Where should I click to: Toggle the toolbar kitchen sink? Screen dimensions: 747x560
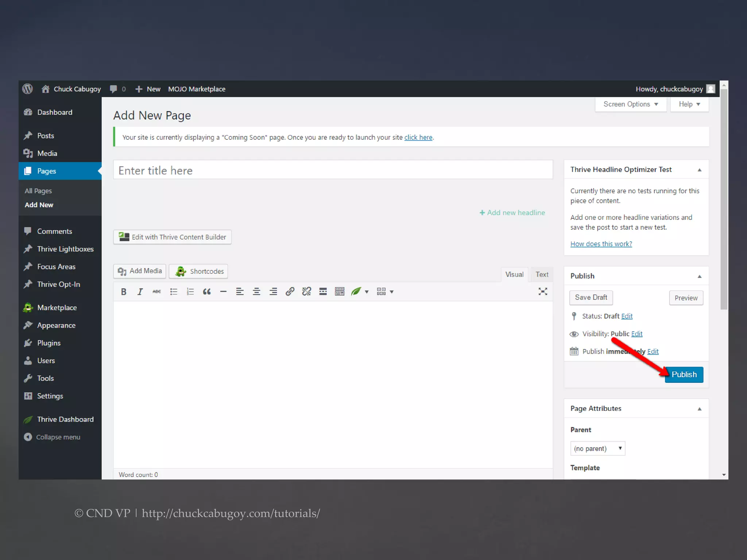point(340,292)
